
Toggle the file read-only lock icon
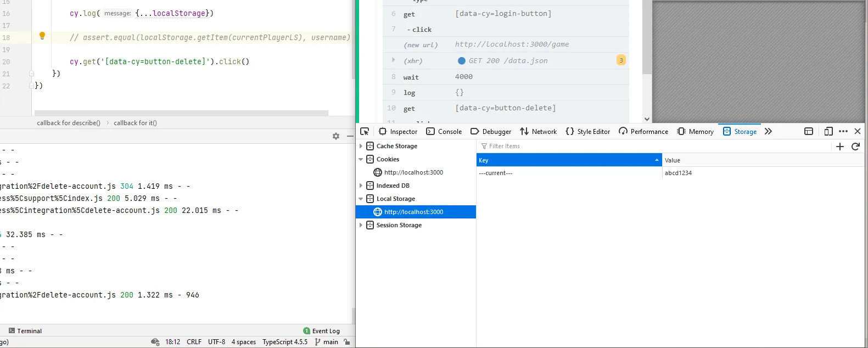347,342
